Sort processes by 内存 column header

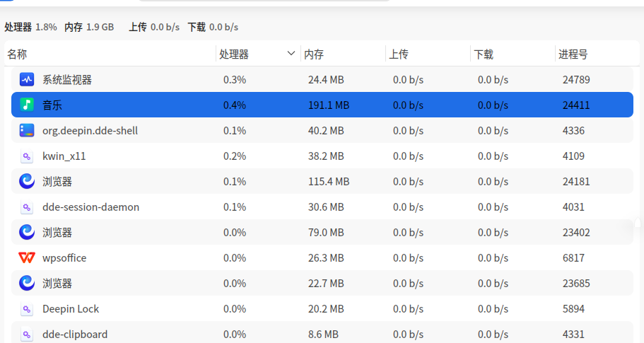click(x=343, y=54)
